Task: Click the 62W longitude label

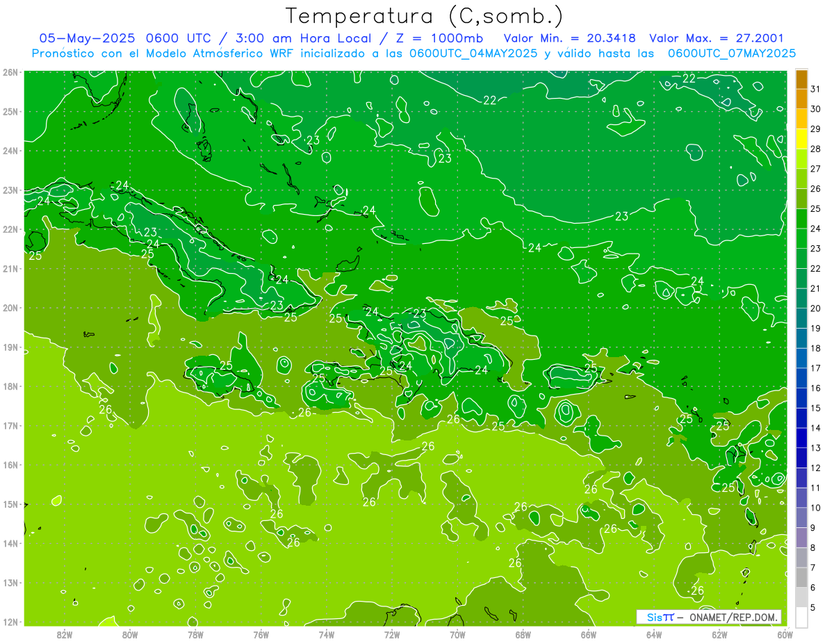Action: point(719,634)
